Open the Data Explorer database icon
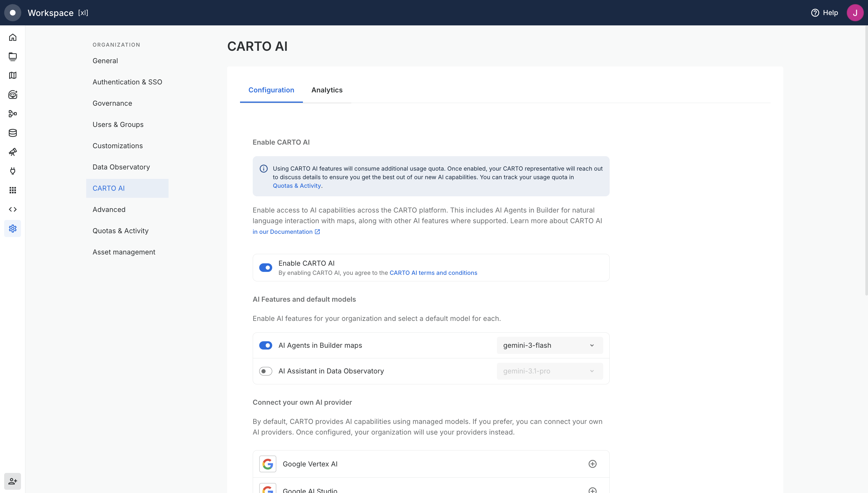The width and height of the screenshot is (868, 493). [x=12, y=133]
